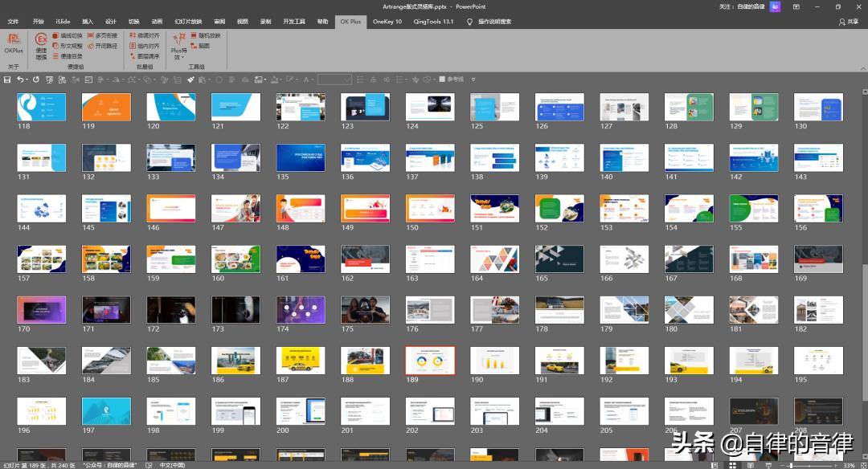
Task: Click the Save icon in quick access toolbar
Action: coord(7,80)
